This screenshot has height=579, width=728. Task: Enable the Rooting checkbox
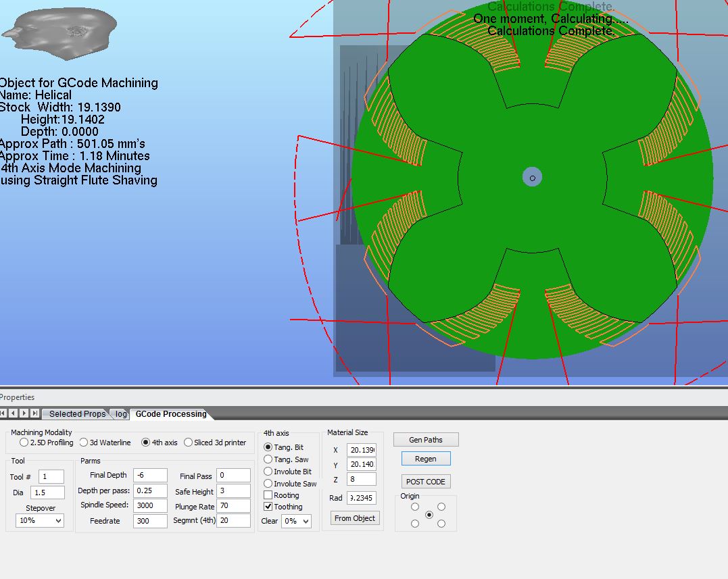(x=268, y=495)
